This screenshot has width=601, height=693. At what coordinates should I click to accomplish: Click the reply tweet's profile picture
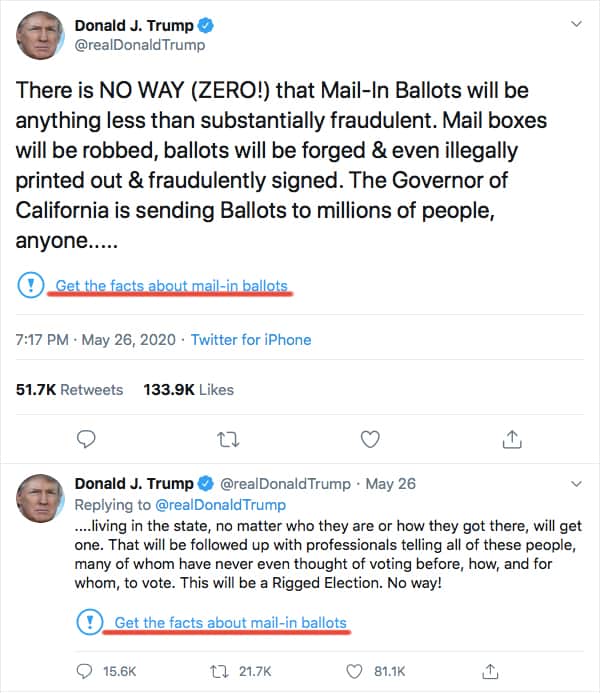tap(41, 497)
